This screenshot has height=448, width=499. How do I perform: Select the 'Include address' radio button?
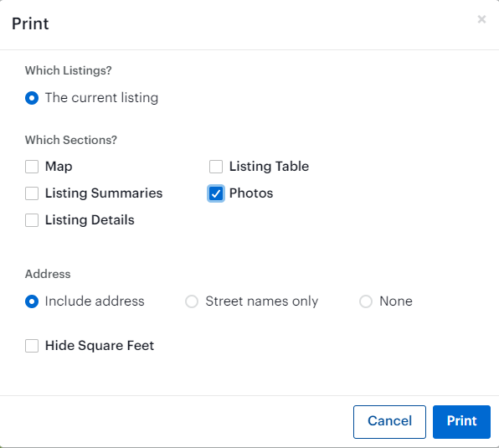click(x=32, y=301)
